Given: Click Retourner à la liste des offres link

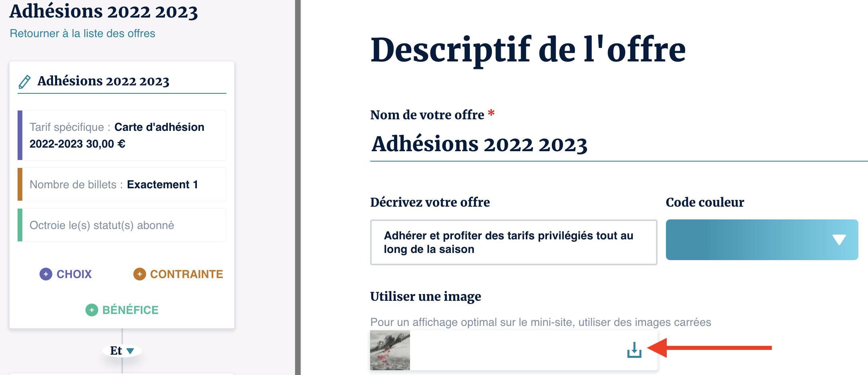Looking at the screenshot, I should pos(82,34).
